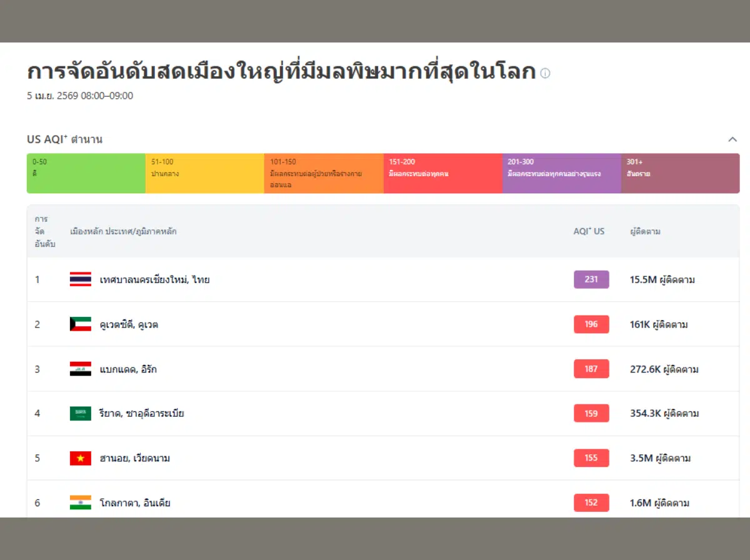
Task: Click the green 0-50 ดี legend block
Action: click(x=86, y=173)
